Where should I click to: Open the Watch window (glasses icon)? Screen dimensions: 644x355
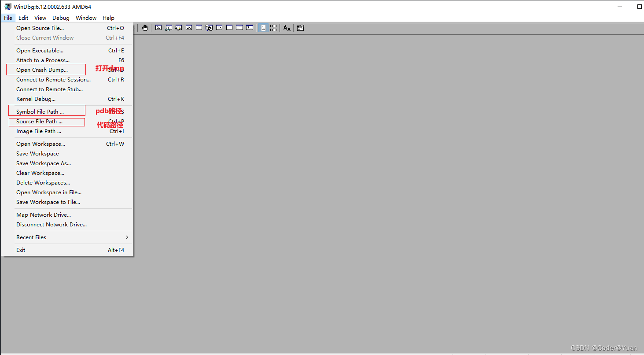click(x=169, y=28)
